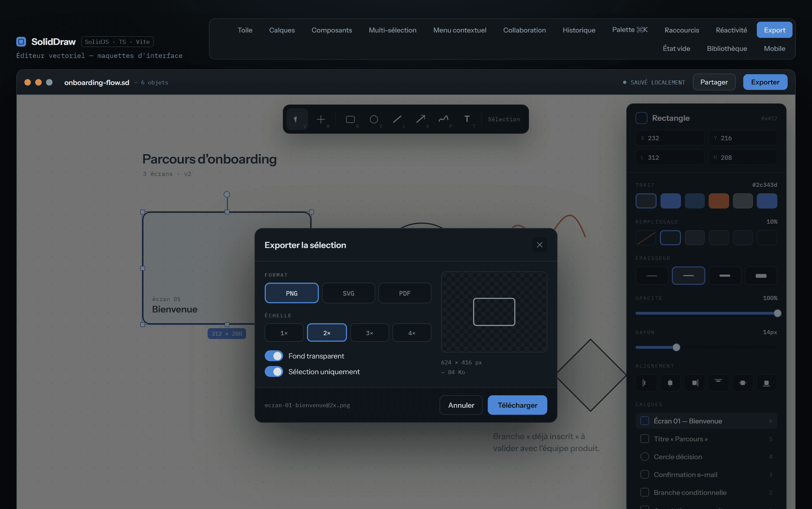Select the freehand path tool (P)
Viewport: 812px width, 509px height.
pyautogui.click(x=444, y=119)
